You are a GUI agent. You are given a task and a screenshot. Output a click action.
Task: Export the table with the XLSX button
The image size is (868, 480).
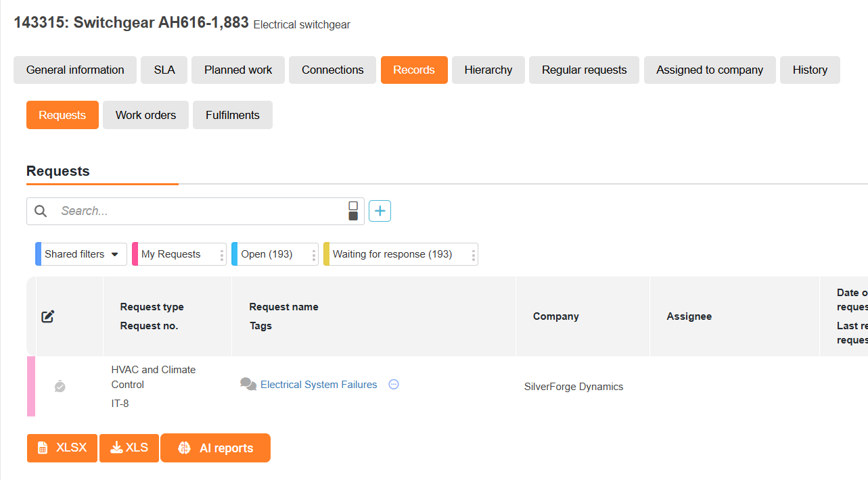pyautogui.click(x=62, y=448)
